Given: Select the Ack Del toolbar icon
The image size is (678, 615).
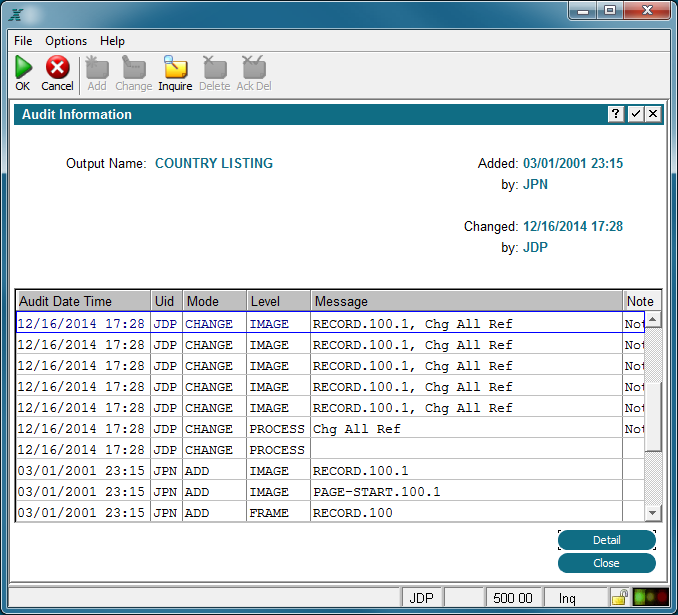Looking at the screenshot, I should [x=254, y=67].
